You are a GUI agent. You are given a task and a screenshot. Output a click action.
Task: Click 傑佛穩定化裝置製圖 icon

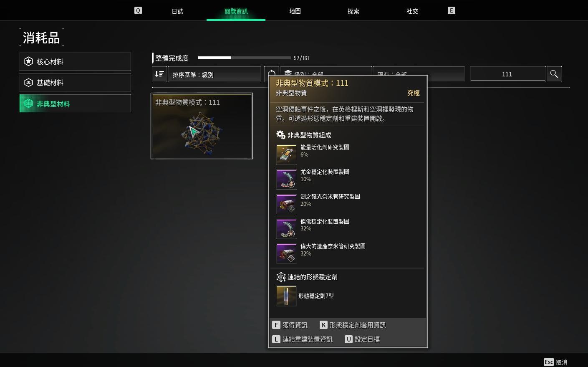(287, 229)
